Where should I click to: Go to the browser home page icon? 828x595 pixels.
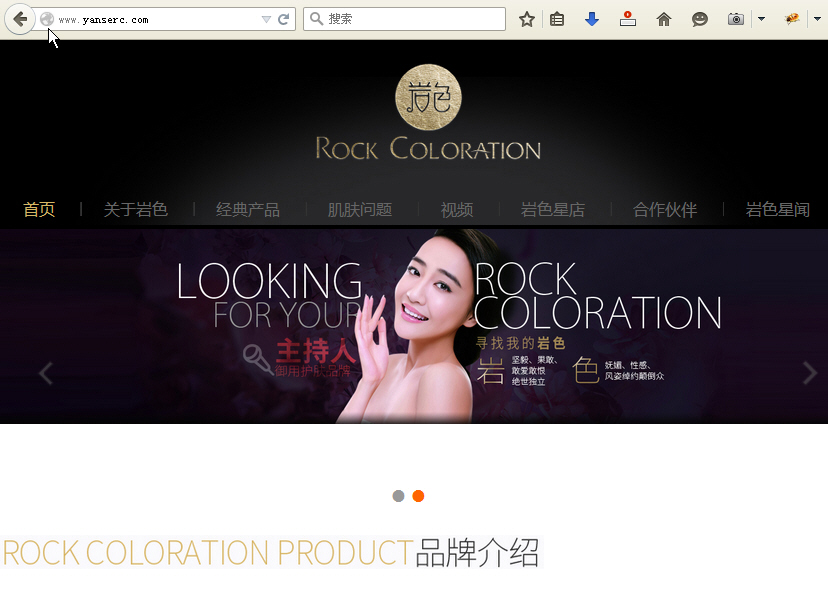click(x=664, y=20)
